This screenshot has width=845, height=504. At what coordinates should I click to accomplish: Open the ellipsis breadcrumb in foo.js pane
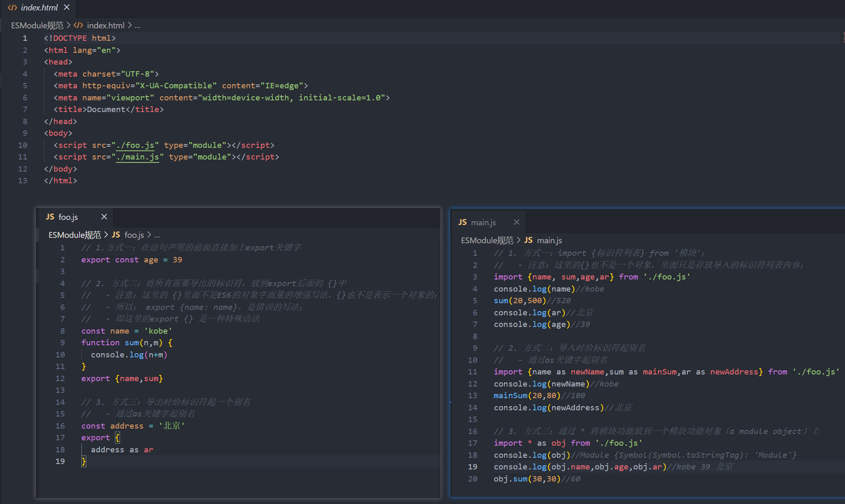coord(157,235)
